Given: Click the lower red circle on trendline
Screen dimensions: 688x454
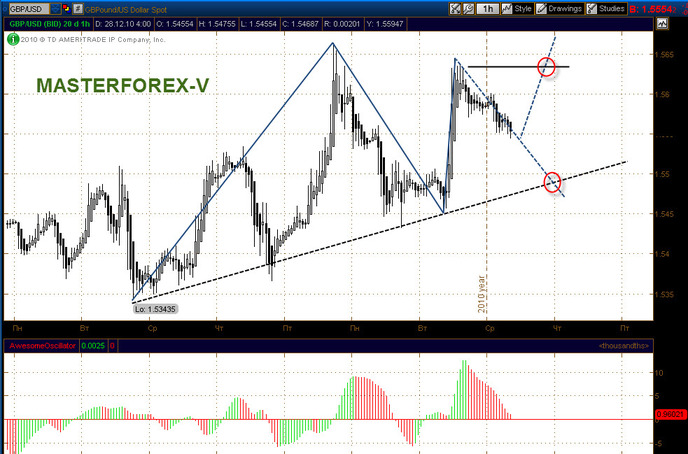Looking at the screenshot, I should pos(553,181).
